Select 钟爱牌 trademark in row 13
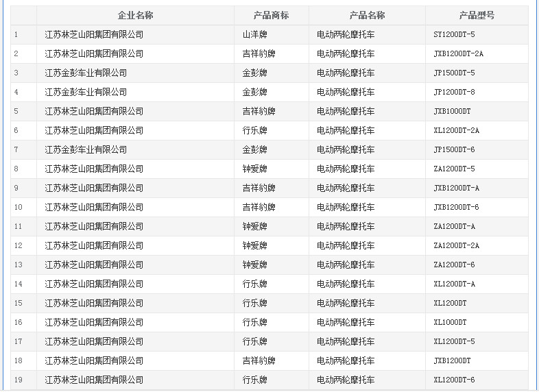The image size is (539, 392). pos(254,265)
